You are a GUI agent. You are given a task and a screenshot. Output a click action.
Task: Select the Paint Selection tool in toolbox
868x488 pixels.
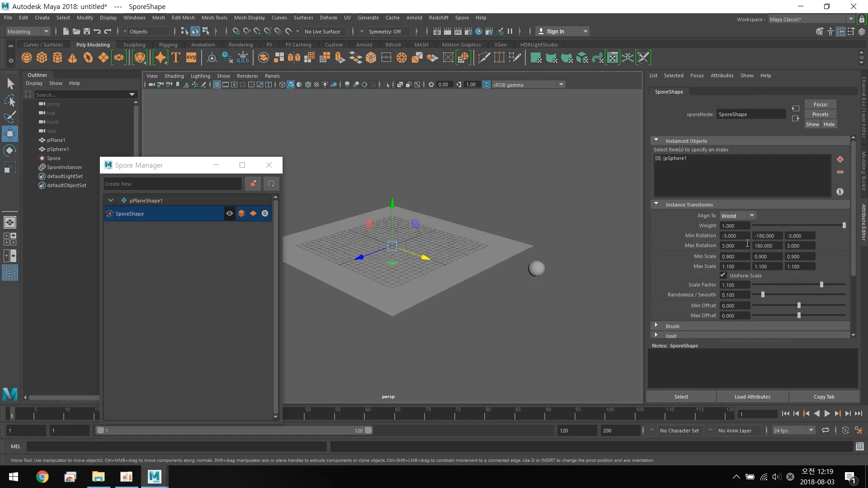click(x=10, y=117)
